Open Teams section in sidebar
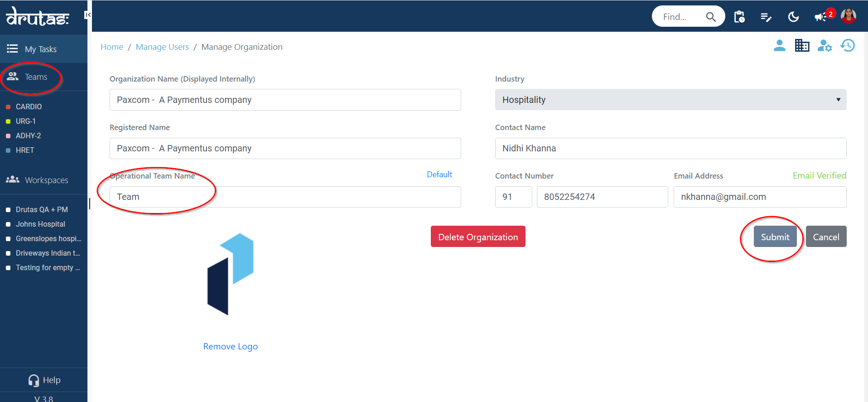 tap(36, 77)
